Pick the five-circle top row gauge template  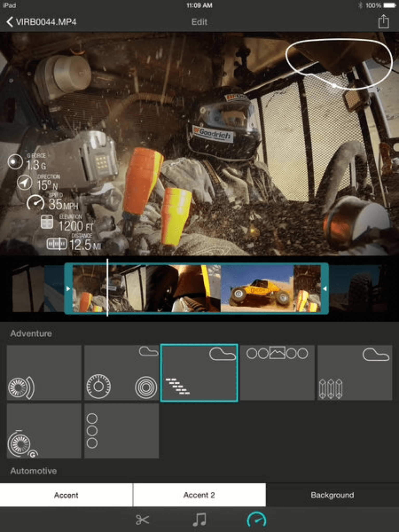[x=277, y=373]
